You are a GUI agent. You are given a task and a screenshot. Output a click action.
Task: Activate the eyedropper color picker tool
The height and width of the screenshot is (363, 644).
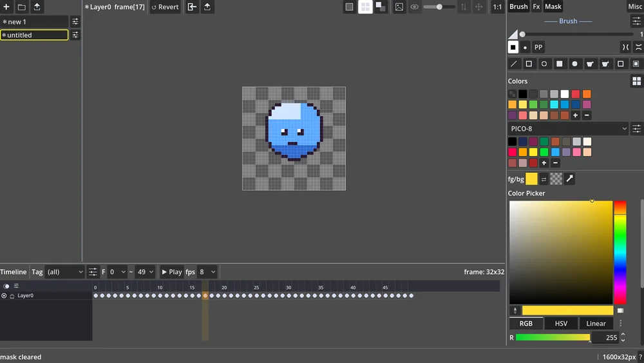(x=570, y=179)
